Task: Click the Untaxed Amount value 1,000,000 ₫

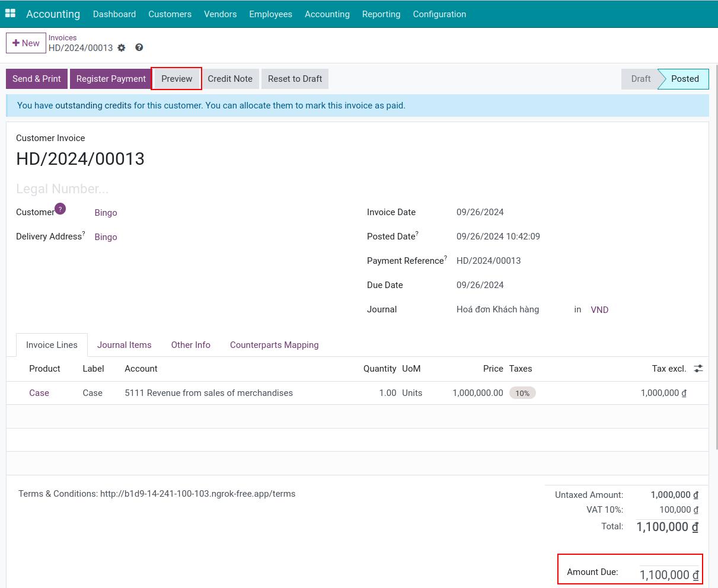Action: (674, 495)
